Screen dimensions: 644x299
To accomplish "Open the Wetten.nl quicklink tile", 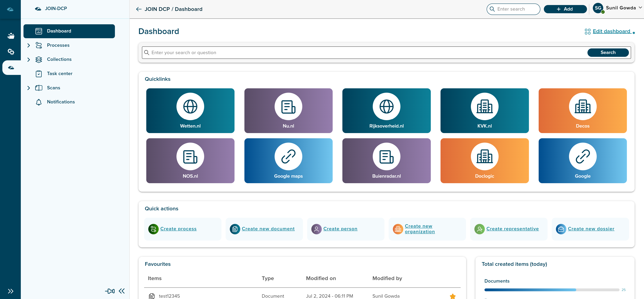I will [190, 111].
